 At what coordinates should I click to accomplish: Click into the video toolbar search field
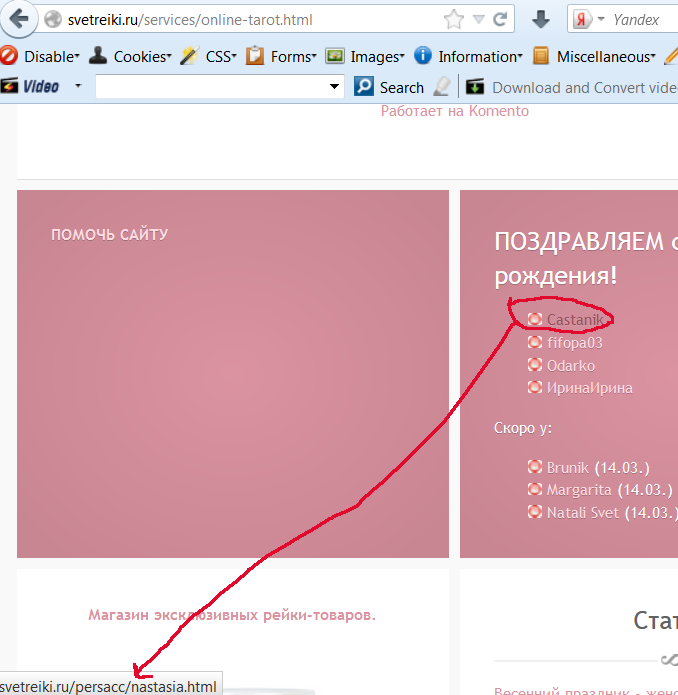tap(212, 86)
